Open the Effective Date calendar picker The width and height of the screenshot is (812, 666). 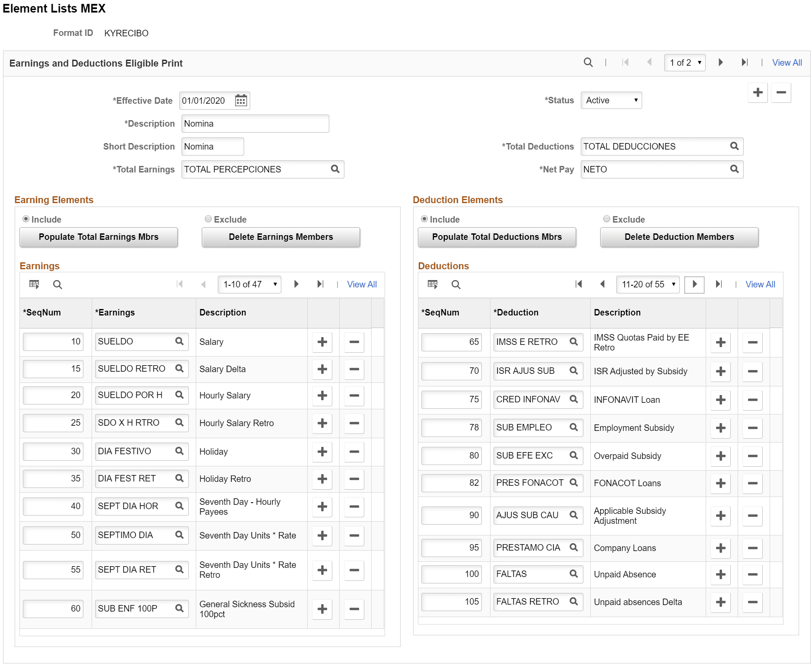[242, 100]
